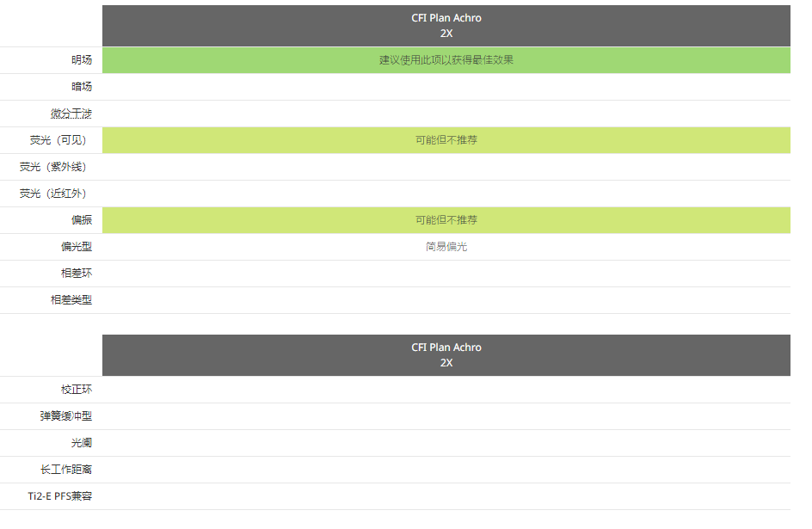Click the 长工作距离 row label
812x529 pixels.
[x=65, y=470]
